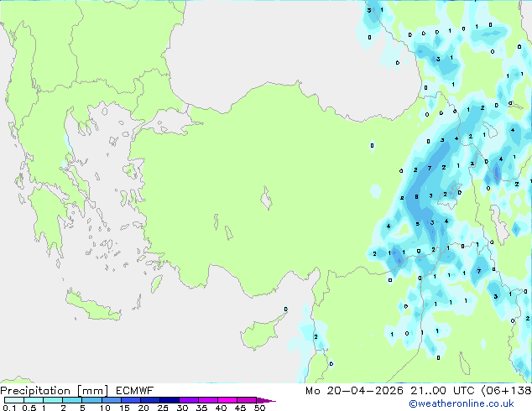Pick the 10–15 mm legend color swatch

click(x=111, y=400)
